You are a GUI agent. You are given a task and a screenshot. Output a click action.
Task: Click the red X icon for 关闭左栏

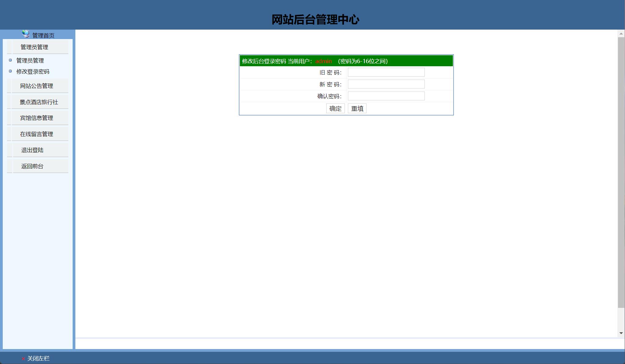click(23, 359)
